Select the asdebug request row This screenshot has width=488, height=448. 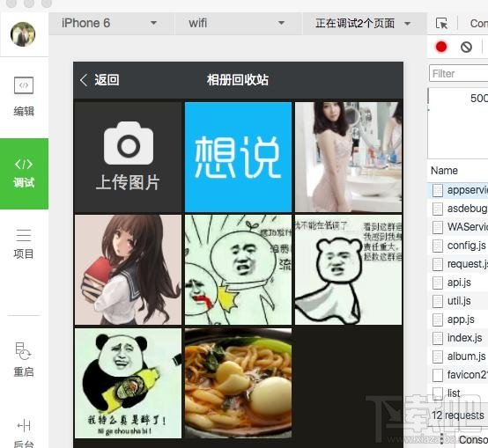459,209
